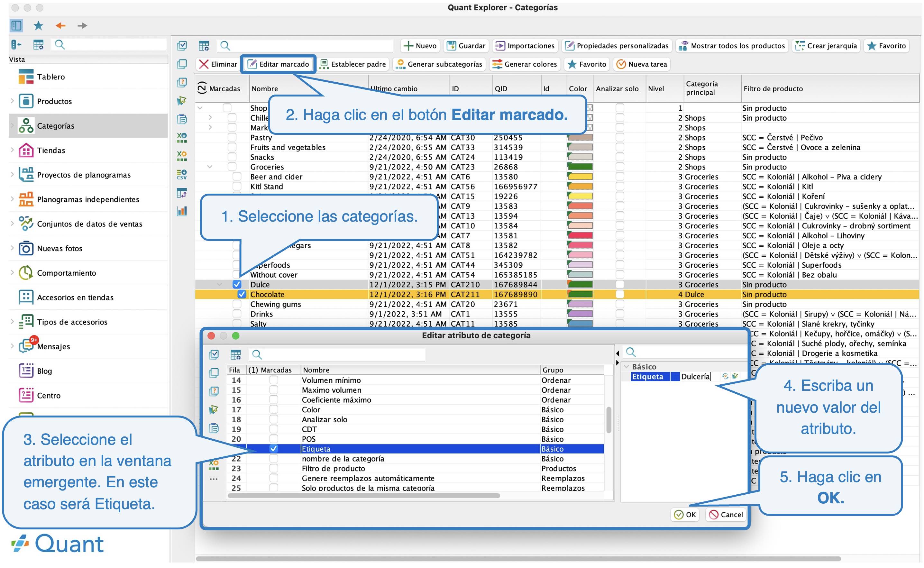Click the table columns settings icon in main toolbar
The width and height of the screenshot is (924, 568).
click(204, 46)
